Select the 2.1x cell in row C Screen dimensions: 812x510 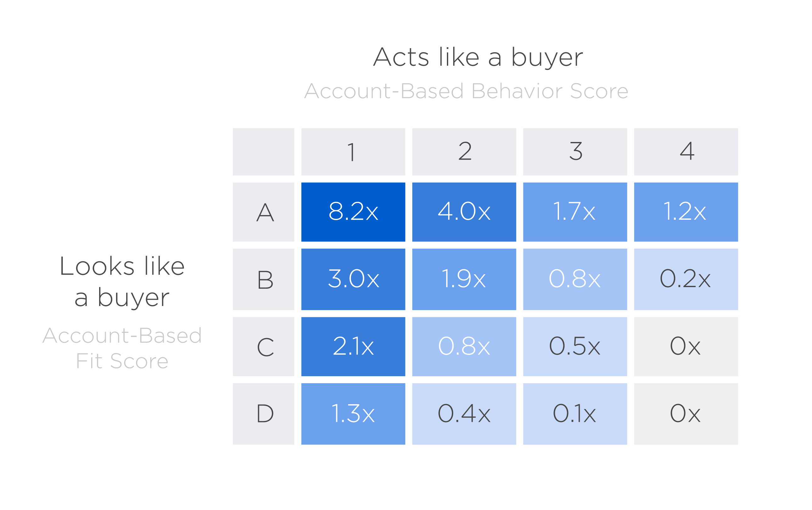pos(353,346)
